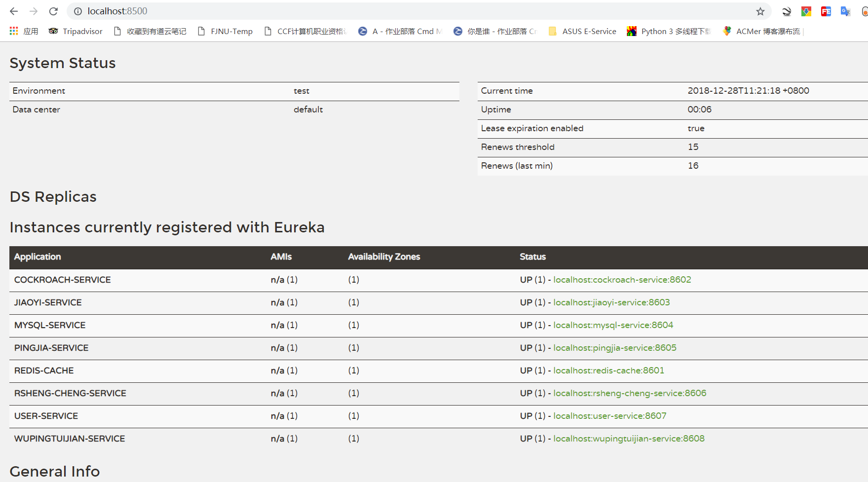Screen dimensions: 868x482
Task: Click the Current time value 2018-12-28T11:21:18 +0800
Action: pos(749,91)
